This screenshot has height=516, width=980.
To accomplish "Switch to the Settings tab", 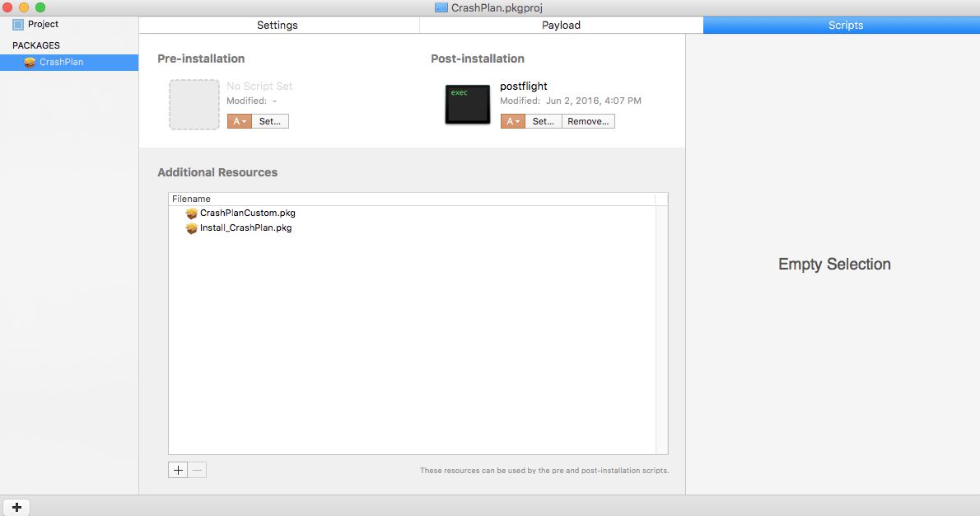I will 278,26.
